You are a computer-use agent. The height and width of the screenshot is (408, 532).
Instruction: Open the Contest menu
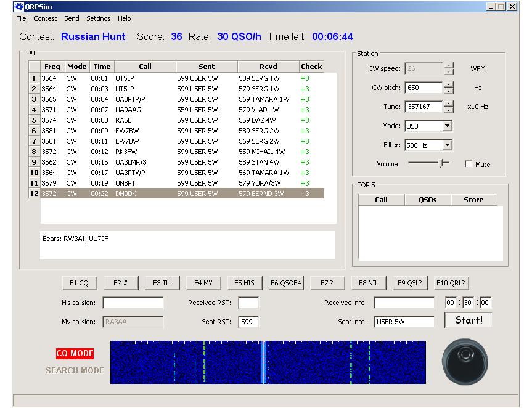click(x=45, y=18)
